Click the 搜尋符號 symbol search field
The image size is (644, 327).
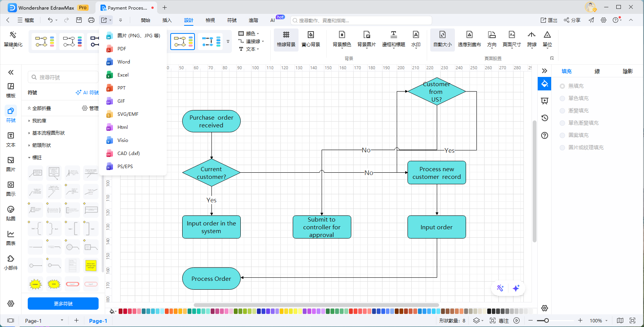(x=63, y=77)
